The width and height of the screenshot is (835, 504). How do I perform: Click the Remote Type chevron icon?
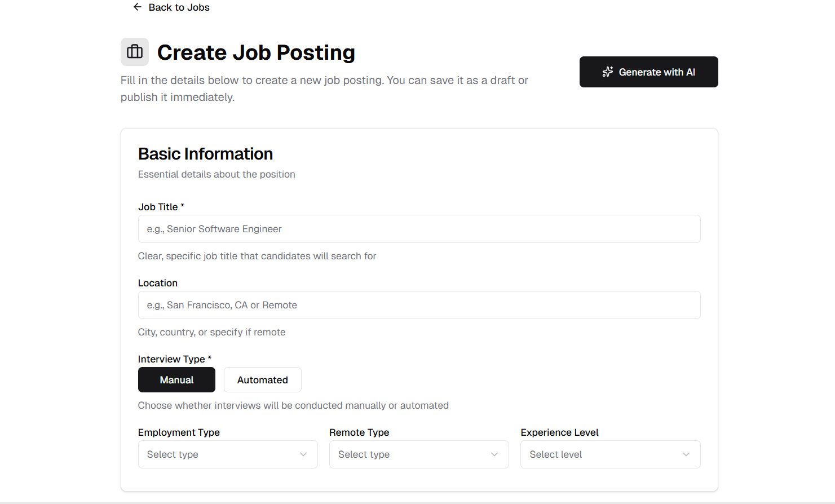pyautogui.click(x=494, y=454)
